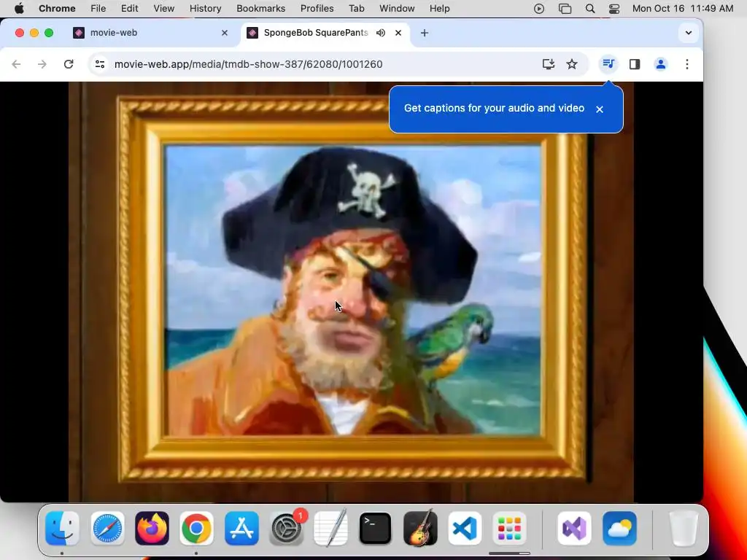Image resolution: width=747 pixels, height=560 pixels.
Task: Close the SpongeBob SquarePants tab
Action: 398,33
